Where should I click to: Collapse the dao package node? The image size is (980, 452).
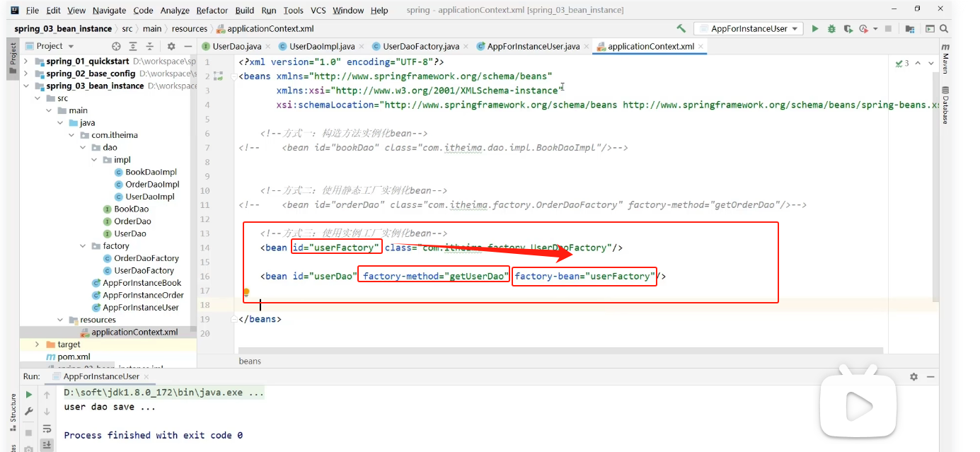[83, 148]
